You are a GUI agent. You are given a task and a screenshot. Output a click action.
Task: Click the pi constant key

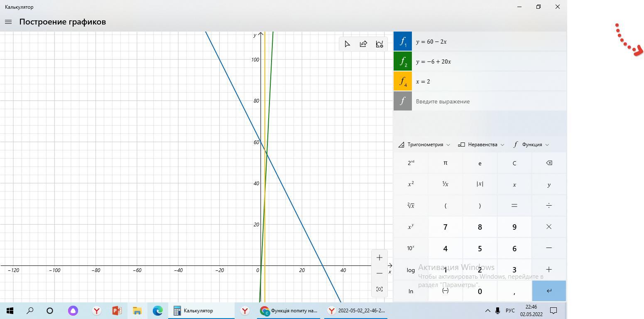pos(445,163)
